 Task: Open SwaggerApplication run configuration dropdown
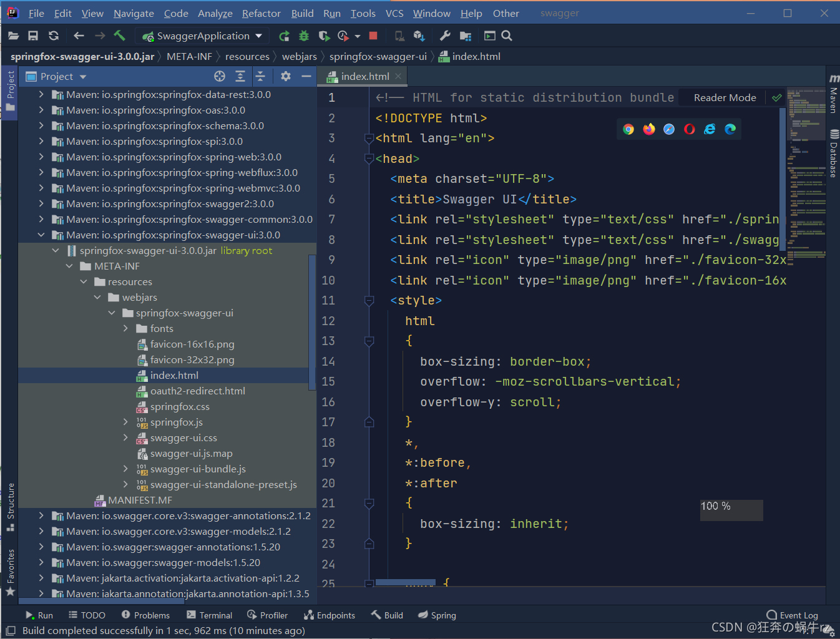pos(258,36)
